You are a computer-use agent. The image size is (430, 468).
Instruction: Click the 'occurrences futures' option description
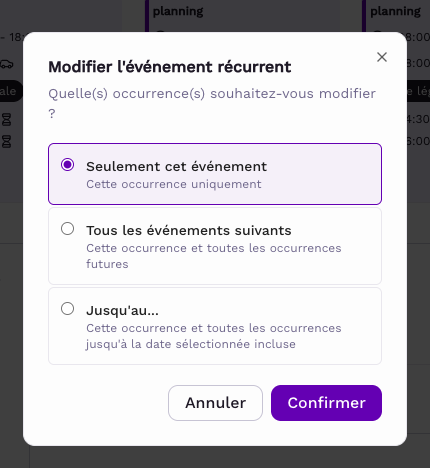tap(214, 256)
